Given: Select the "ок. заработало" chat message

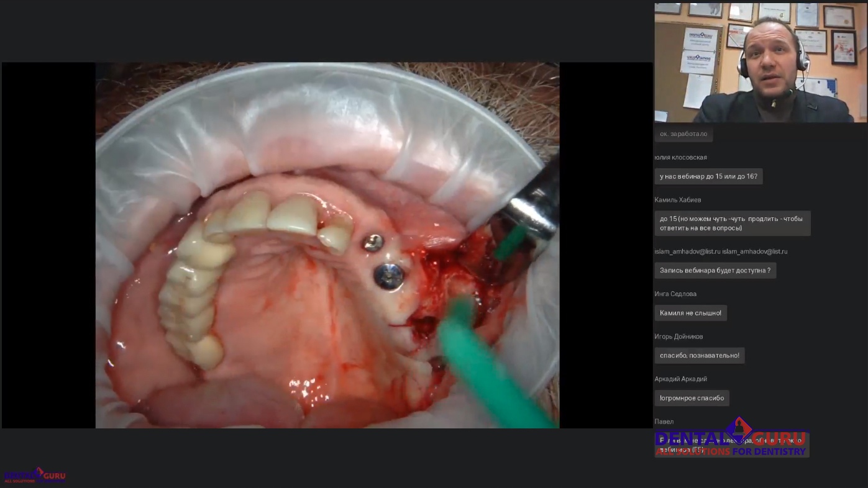Looking at the screenshot, I should (x=683, y=134).
